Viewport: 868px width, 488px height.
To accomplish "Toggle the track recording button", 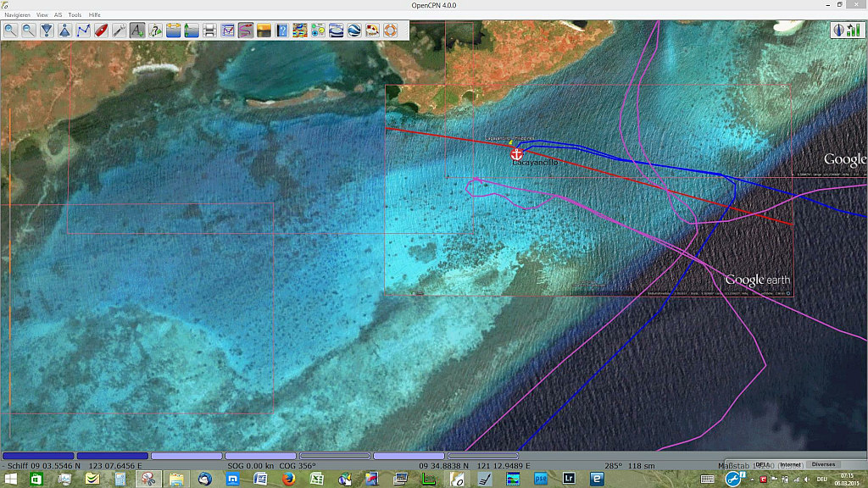I will coord(246,30).
